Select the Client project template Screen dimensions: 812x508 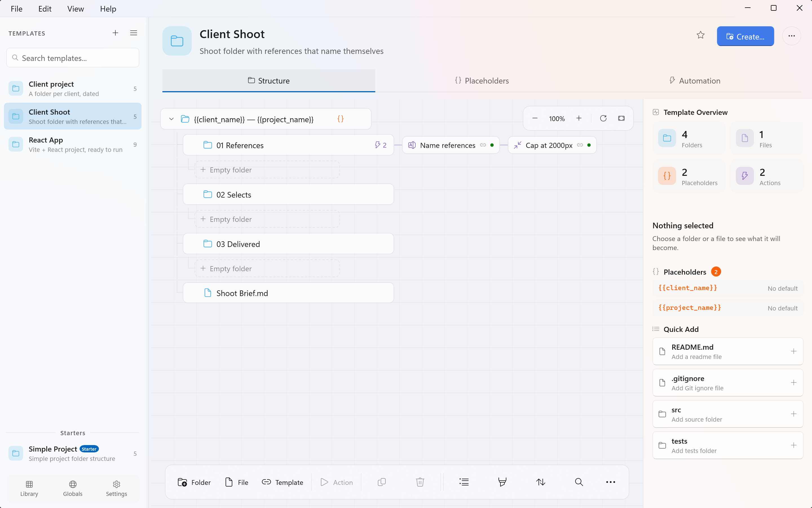coord(72,89)
